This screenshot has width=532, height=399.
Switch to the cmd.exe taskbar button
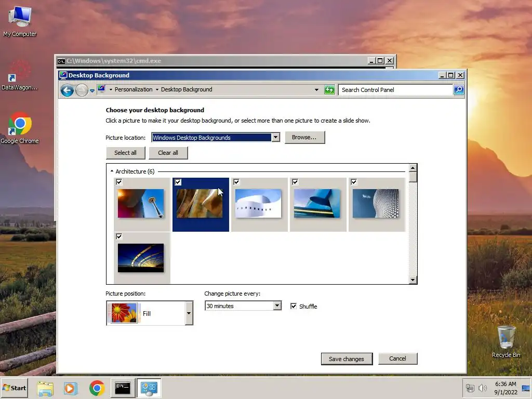pyautogui.click(x=123, y=388)
